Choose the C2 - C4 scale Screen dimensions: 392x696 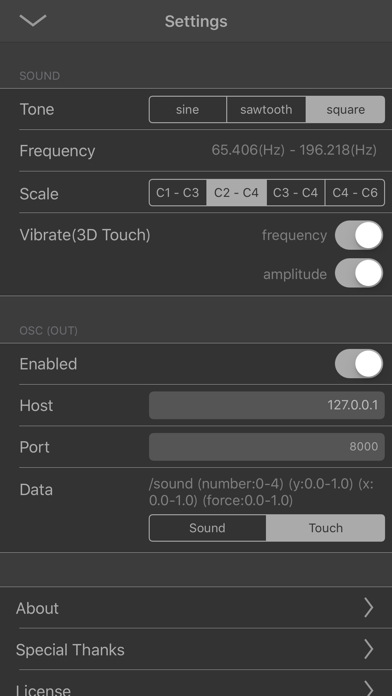point(237,193)
